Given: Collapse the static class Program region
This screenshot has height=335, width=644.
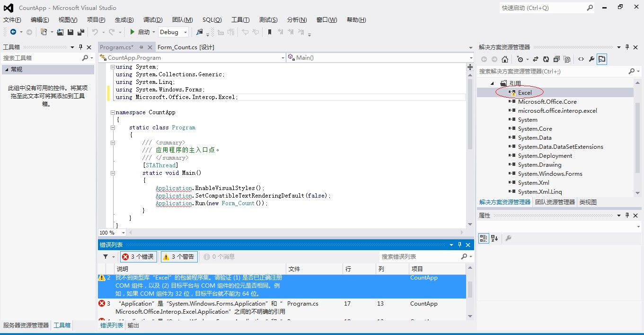Looking at the screenshot, I should pos(113,127).
